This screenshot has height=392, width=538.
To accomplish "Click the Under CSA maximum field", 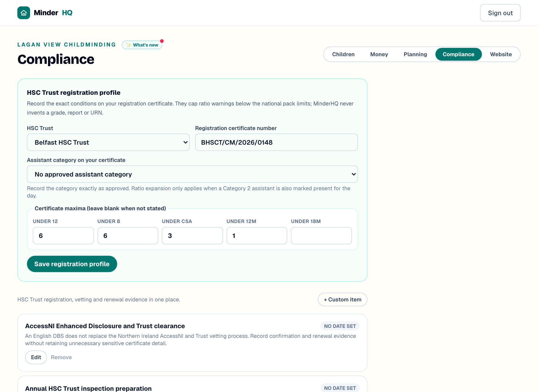I will 192,236.
